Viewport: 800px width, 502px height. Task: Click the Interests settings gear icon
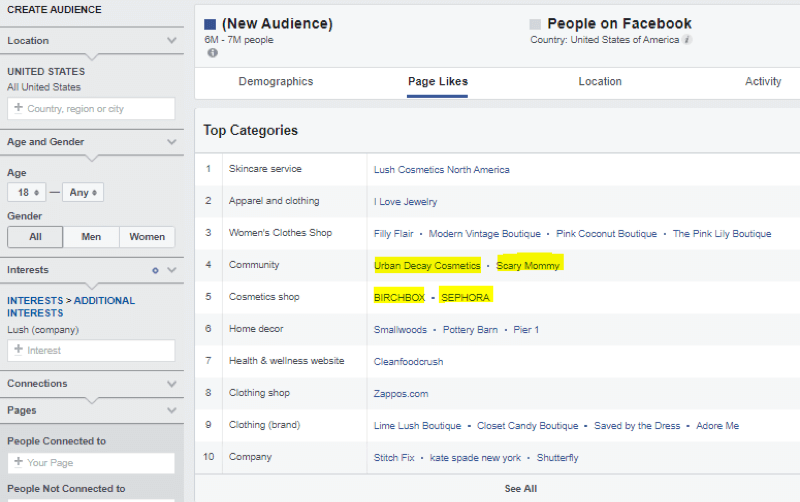155,270
